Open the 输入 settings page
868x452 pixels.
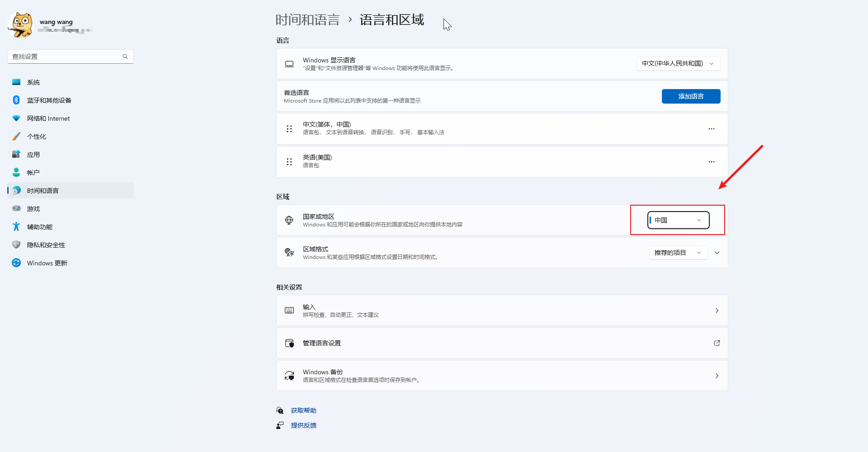(502, 311)
